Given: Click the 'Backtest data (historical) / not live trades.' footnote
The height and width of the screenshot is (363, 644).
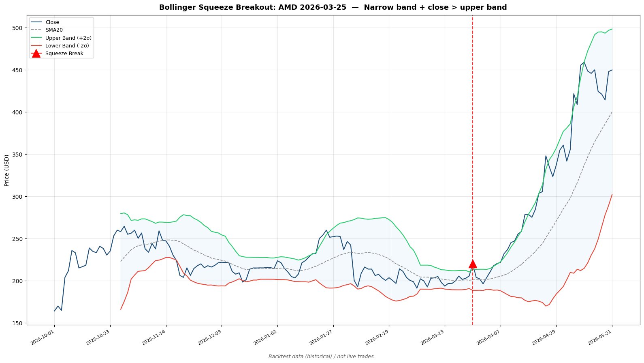Looking at the screenshot, I should [x=322, y=357].
